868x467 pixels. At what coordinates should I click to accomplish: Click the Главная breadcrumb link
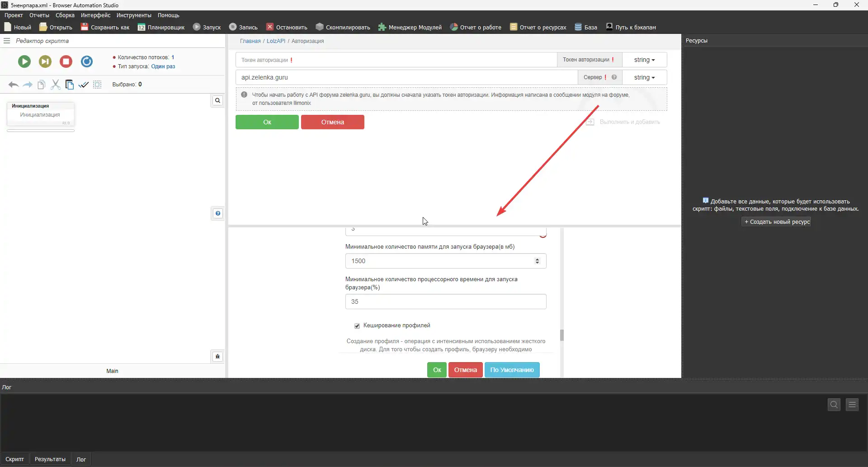tap(250, 41)
